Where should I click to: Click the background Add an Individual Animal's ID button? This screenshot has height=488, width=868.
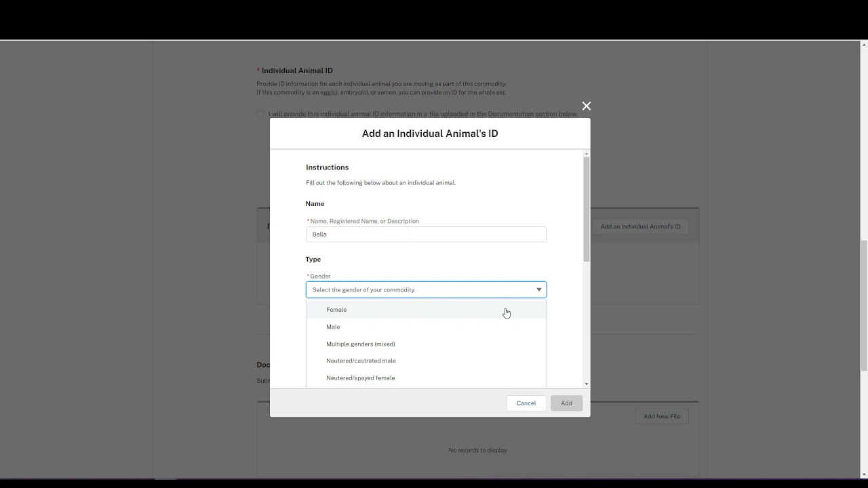pyautogui.click(x=640, y=226)
